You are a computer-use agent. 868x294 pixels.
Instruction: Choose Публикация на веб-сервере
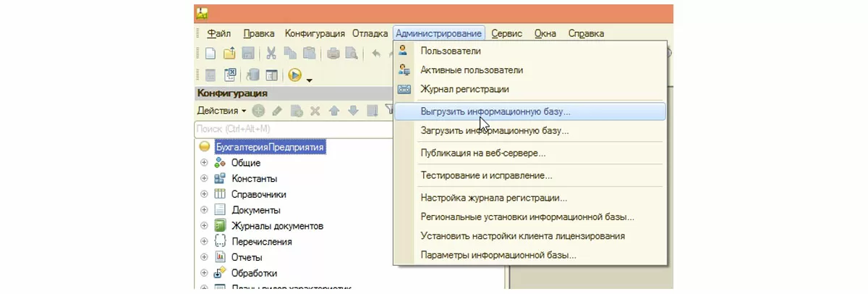click(529, 153)
